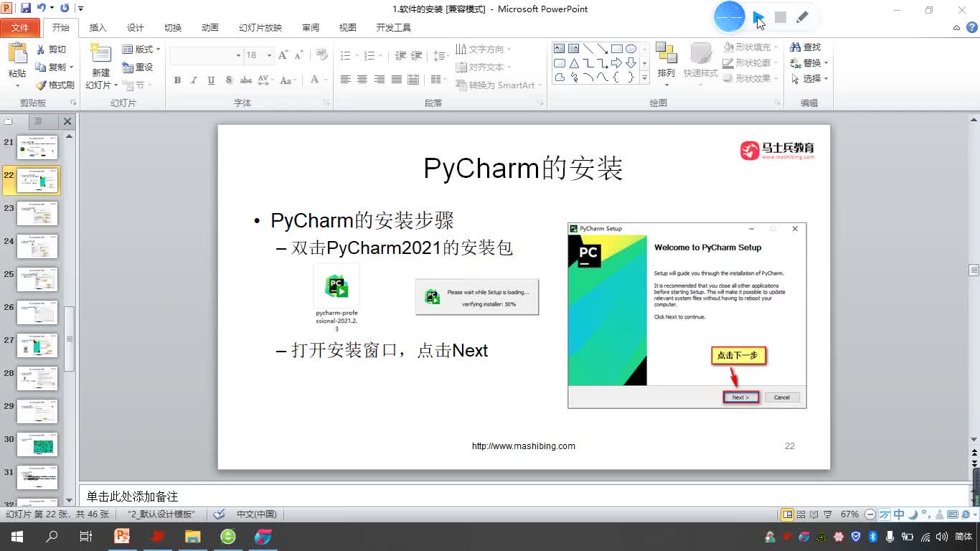Pick the oval shape in gallery
980x551 pixels.
tap(631, 49)
